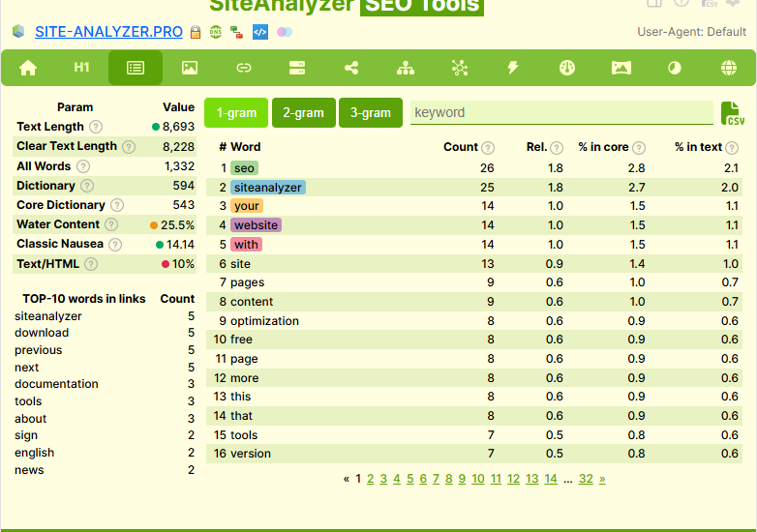This screenshot has height=532, width=757.
Task: Click the pink 'with' keyword tag
Action: (246, 245)
